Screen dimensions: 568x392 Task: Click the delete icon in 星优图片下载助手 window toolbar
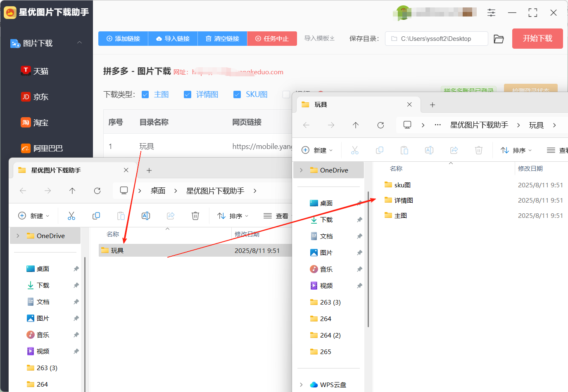[x=195, y=216]
